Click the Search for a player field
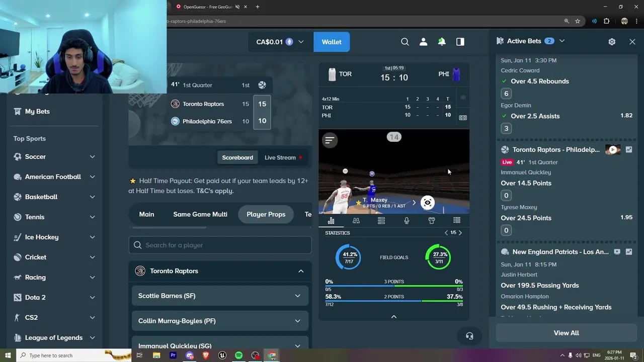The width and height of the screenshot is (644, 362). pos(220,245)
